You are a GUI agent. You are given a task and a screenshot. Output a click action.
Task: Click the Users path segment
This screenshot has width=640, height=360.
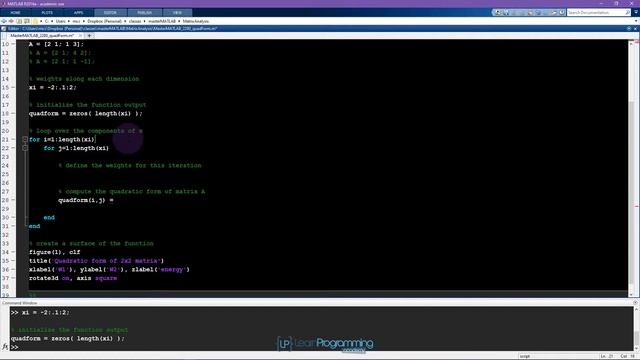click(60, 21)
